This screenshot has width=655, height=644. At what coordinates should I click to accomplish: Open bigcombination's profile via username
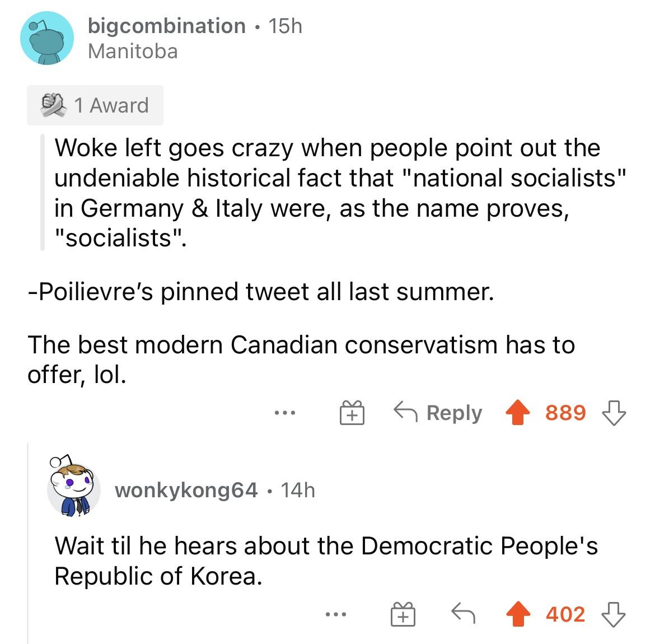click(x=166, y=25)
